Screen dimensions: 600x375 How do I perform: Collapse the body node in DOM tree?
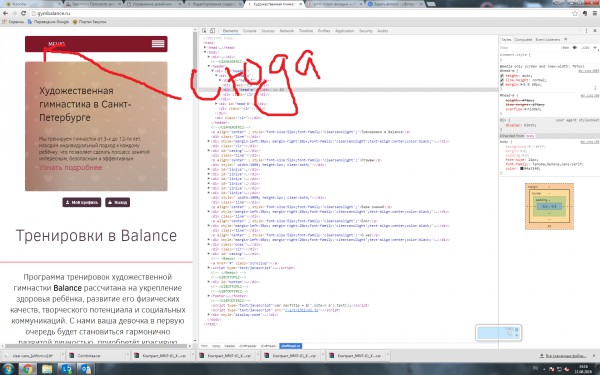[x=205, y=52]
